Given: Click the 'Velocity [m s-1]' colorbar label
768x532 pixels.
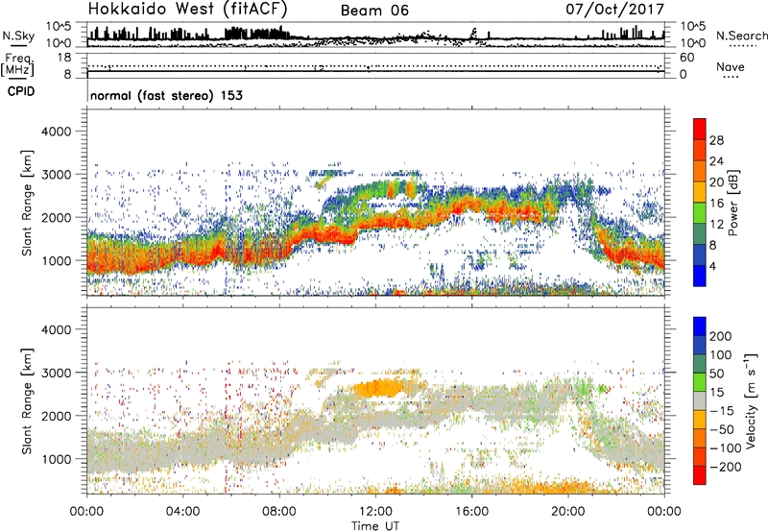Looking at the screenshot, I should click(751, 400).
